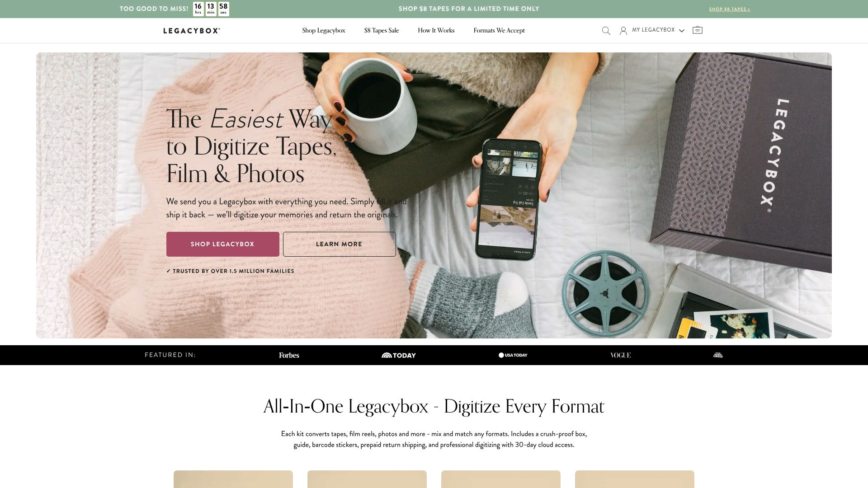Click the USA Today logo
Screen dimensions: 868x488
click(x=513, y=355)
